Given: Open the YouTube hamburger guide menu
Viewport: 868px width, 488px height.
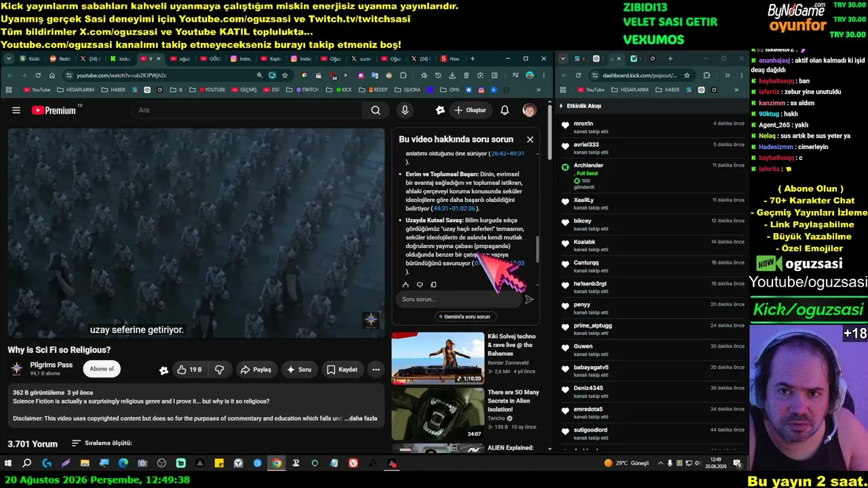Looking at the screenshot, I should tap(16, 110).
